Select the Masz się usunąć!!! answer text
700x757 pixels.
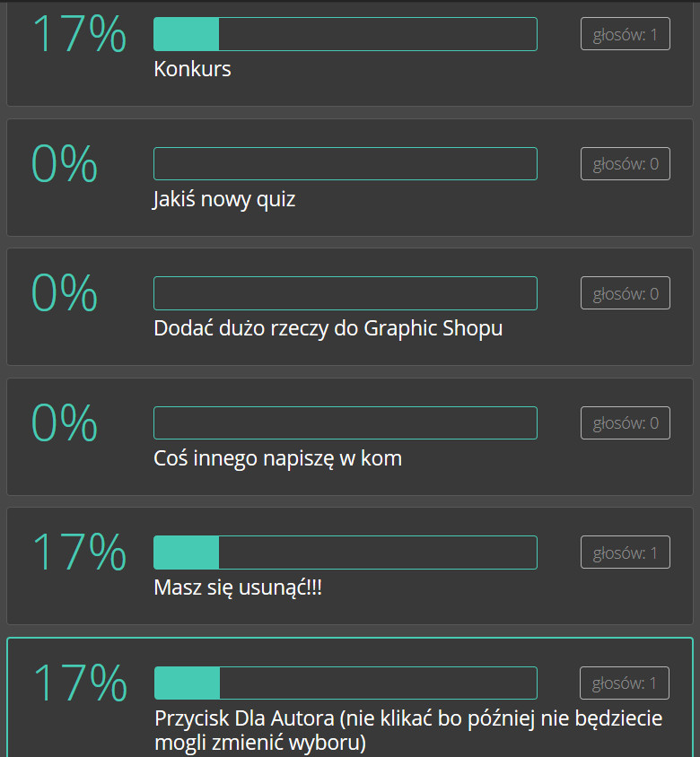tap(237, 588)
